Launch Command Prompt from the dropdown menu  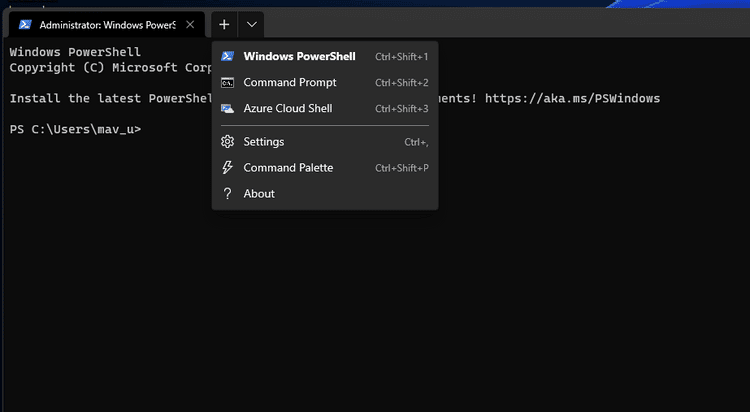click(290, 83)
